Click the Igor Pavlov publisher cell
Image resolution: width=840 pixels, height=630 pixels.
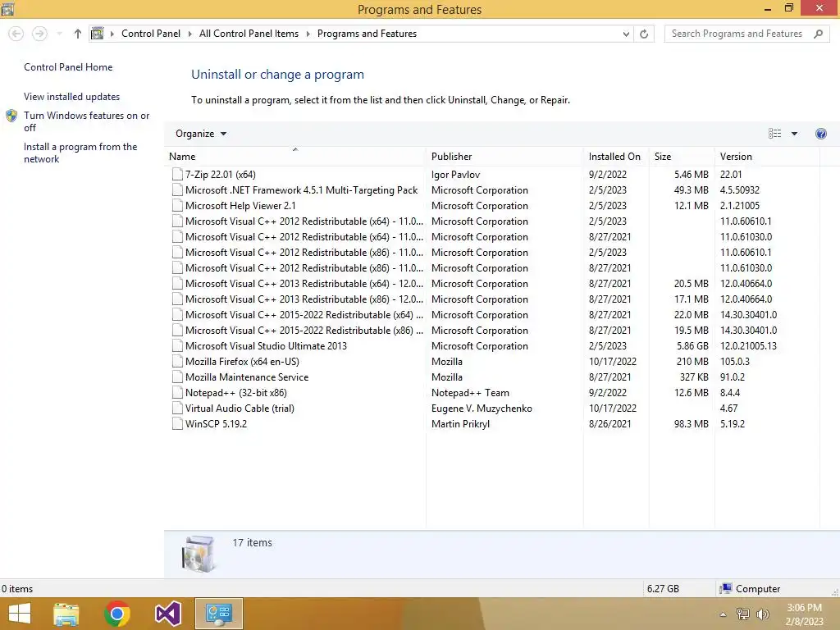tap(455, 174)
